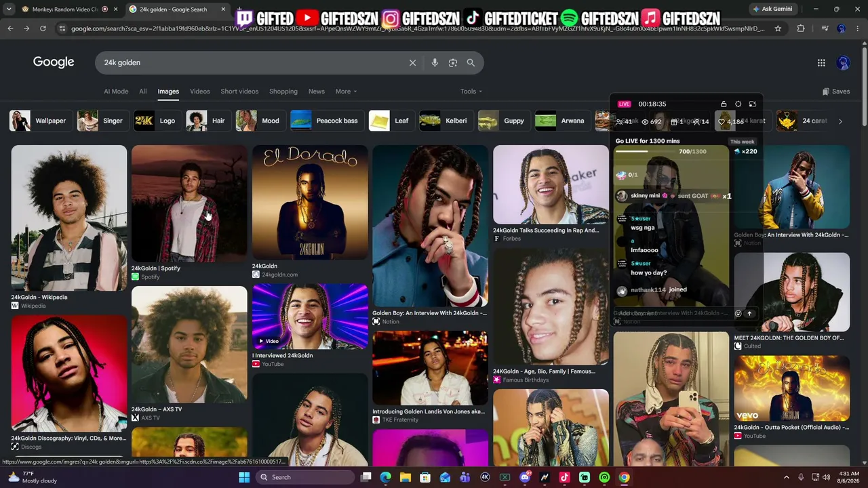Image resolution: width=868 pixels, height=488 pixels.
Task: Open Task View from the taskbar
Action: (x=366, y=477)
